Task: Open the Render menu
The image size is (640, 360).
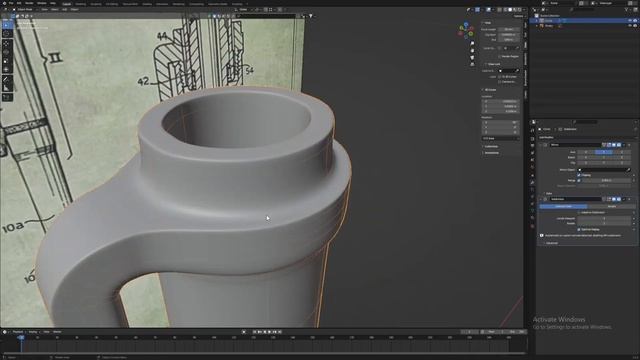Action: [29, 3]
